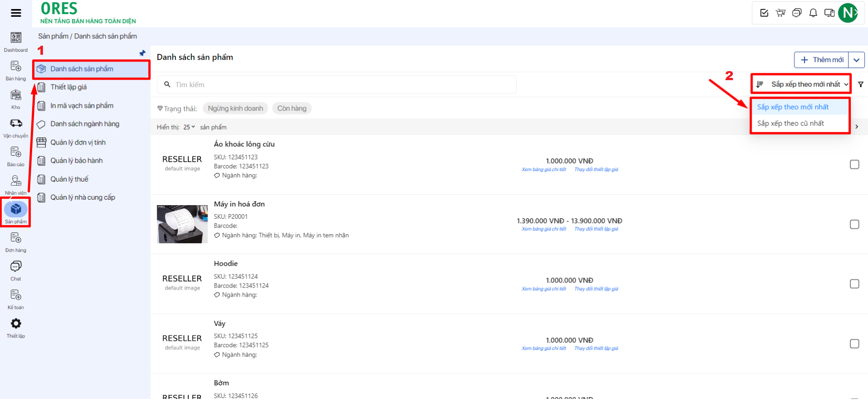Click the Thêm mới button
The height and width of the screenshot is (403, 868).
tap(821, 60)
